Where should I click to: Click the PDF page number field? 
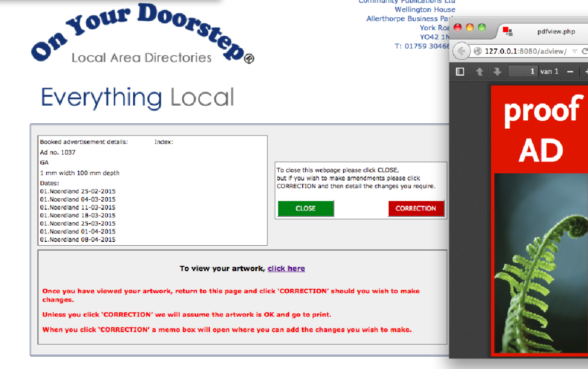click(x=523, y=72)
